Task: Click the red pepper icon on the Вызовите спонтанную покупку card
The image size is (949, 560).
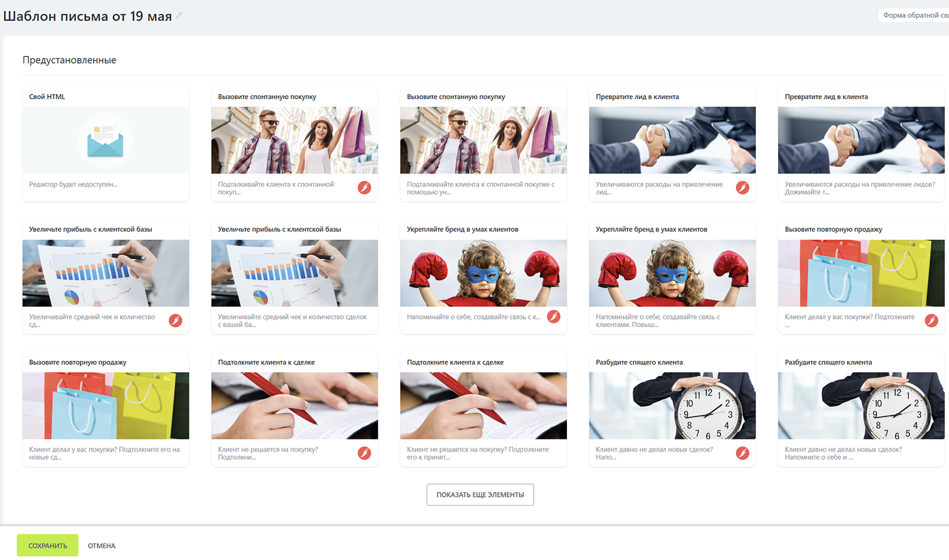Action: pyautogui.click(x=364, y=188)
